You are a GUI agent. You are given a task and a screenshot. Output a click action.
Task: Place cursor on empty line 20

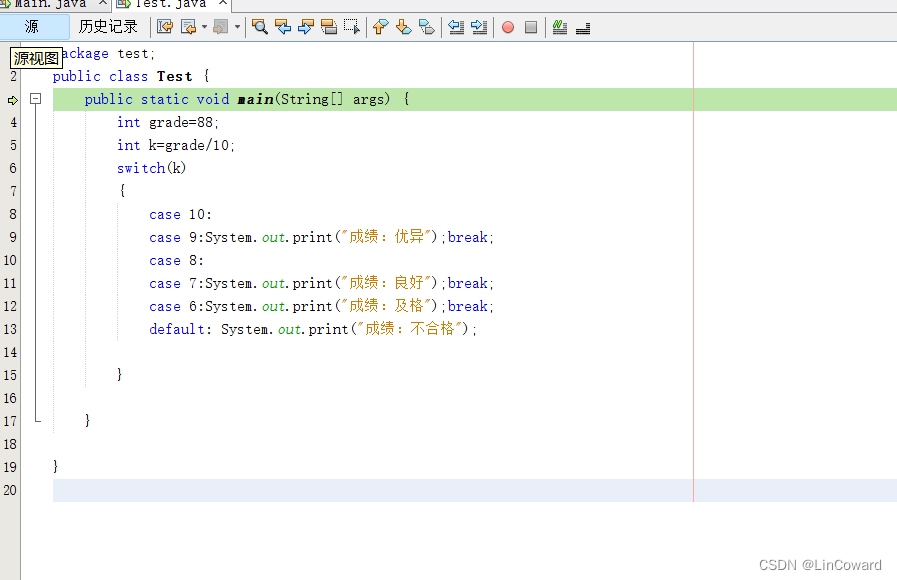tap(372, 490)
